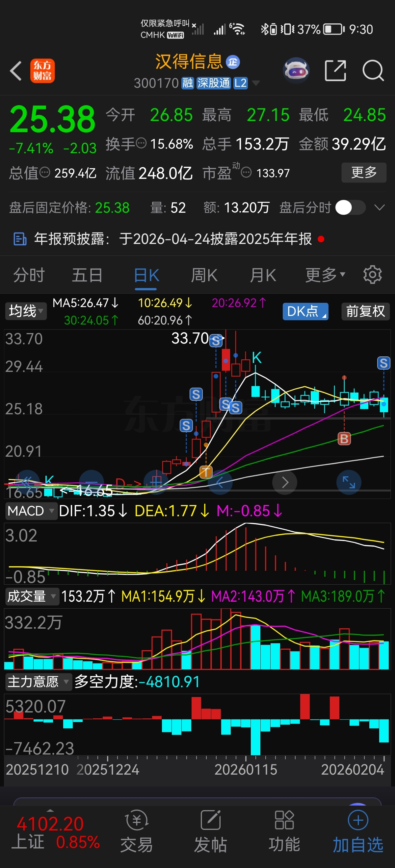
Task: Expand the after-hours section chevron
Action: click(380, 207)
